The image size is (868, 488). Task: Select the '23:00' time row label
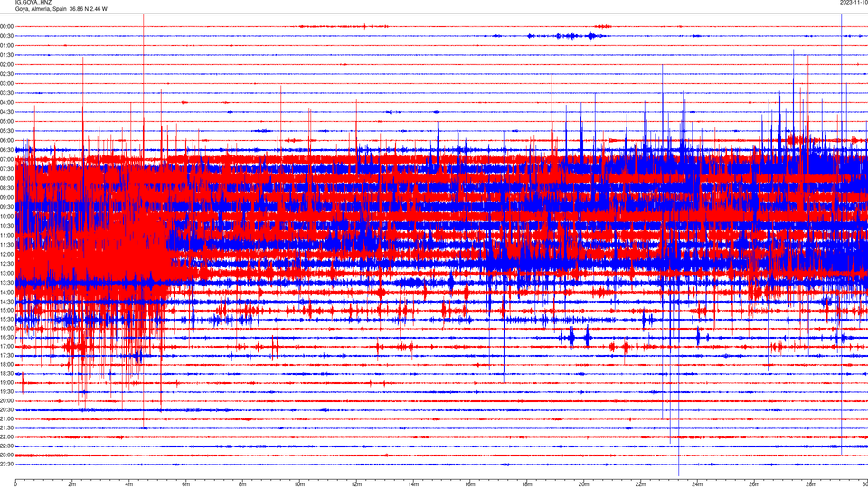[x=6, y=455]
